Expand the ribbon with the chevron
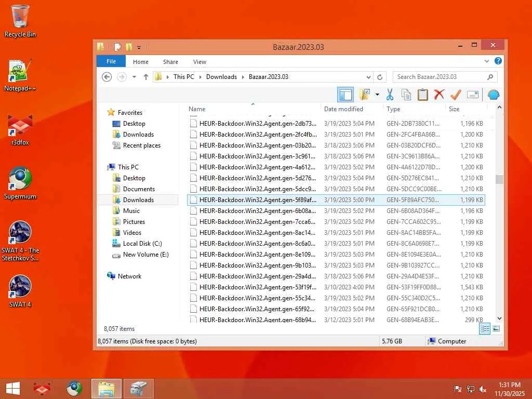 pyautogui.click(x=486, y=61)
